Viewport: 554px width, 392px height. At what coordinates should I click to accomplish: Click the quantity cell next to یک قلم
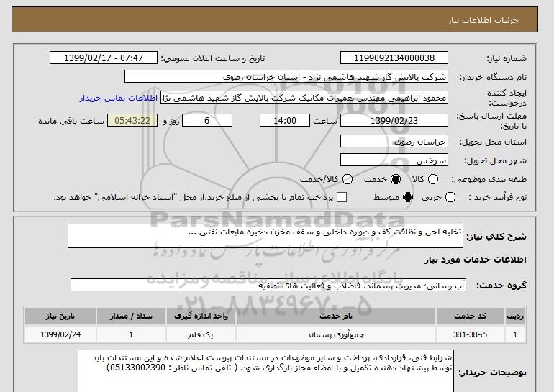(x=131, y=334)
